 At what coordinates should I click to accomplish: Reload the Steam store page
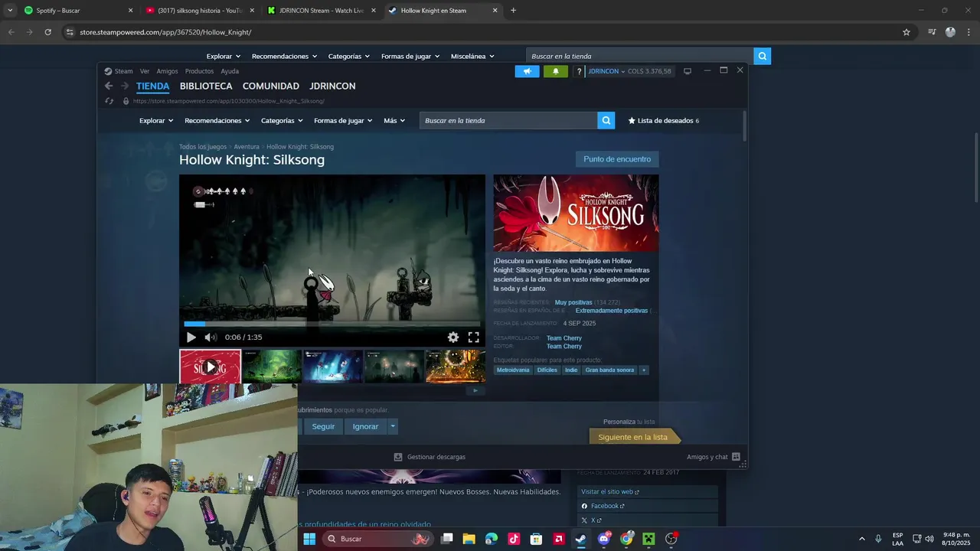pyautogui.click(x=109, y=101)
